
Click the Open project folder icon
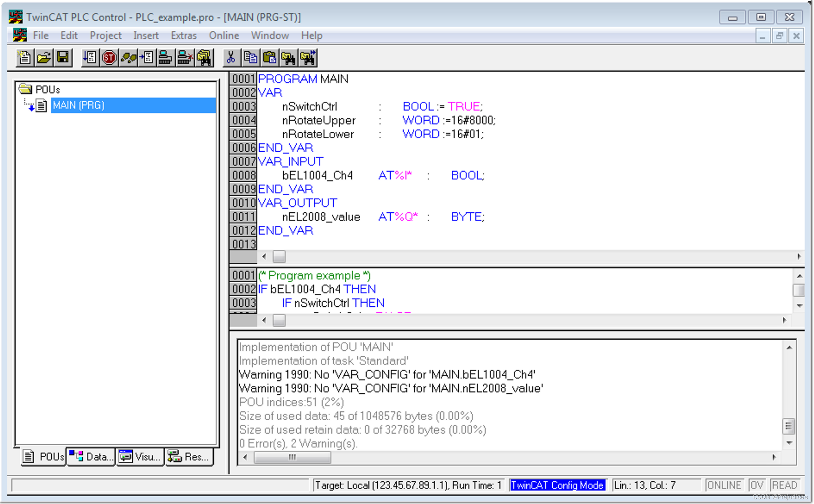44,58
